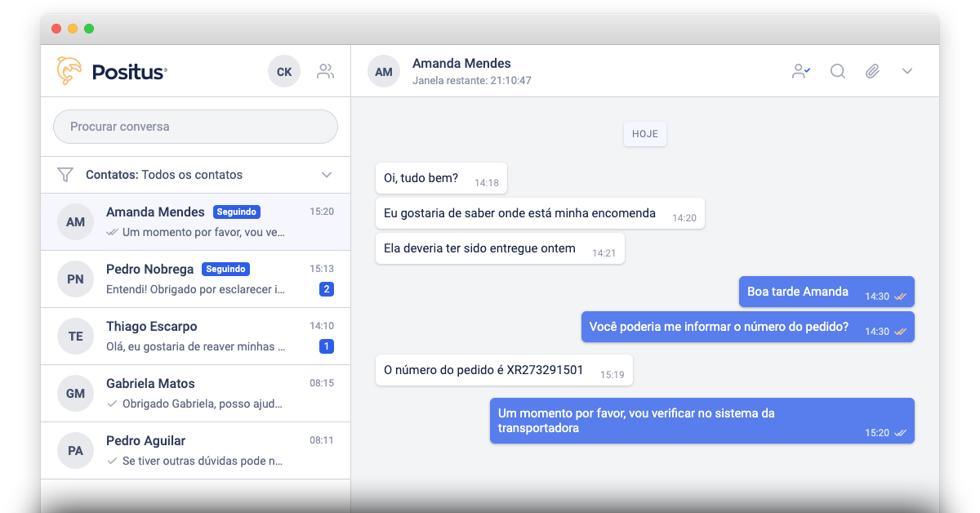Expand the Contatos filter dropdown arrow
Viewport: 980px width, 513px height.
click(327, 175)
